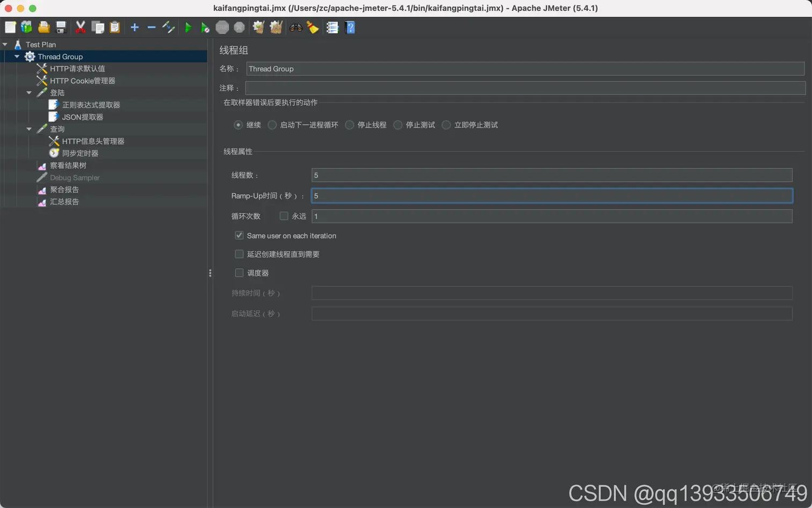The width and height of the screenshot is (812, 508).
Task: Select 同步定时器 tree item
Action: tap(80, 153)
